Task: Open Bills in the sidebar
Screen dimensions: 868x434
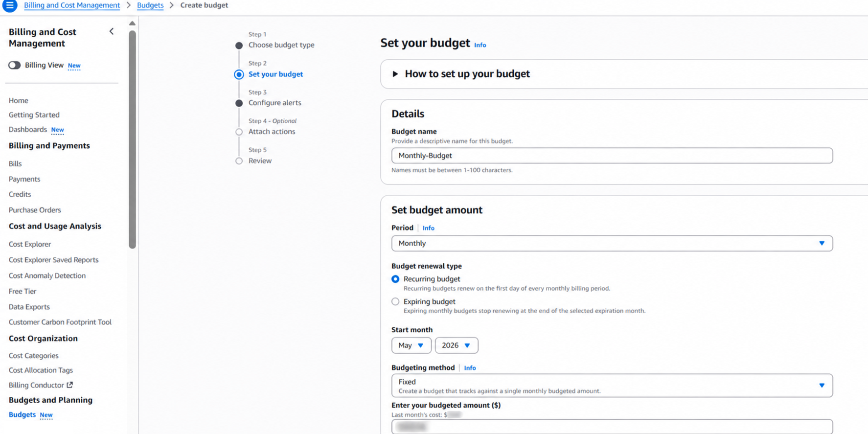Action: pyautogui.click(x=15, y=163)
